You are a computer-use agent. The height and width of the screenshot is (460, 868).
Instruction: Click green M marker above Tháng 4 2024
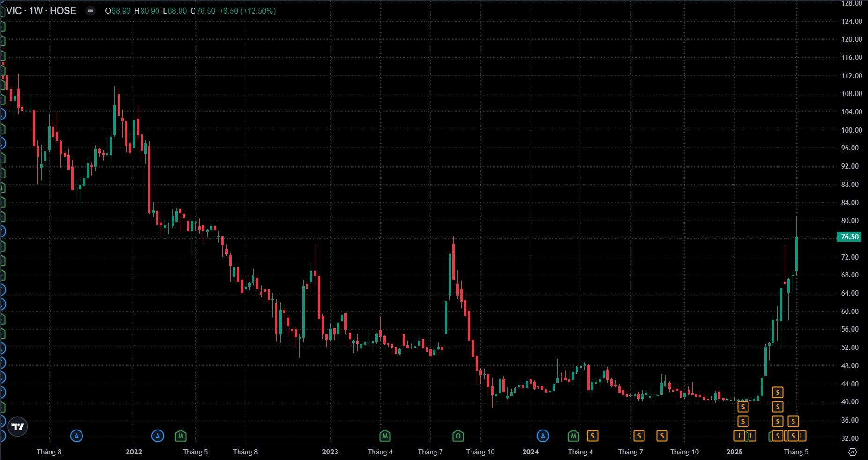coord(573,436)
